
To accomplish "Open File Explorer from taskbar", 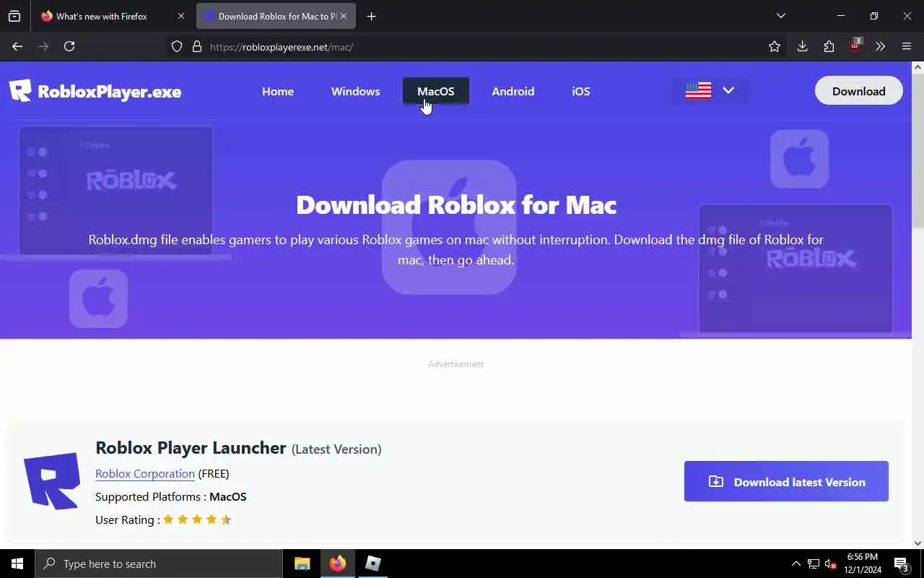I will tap(302, 564).
